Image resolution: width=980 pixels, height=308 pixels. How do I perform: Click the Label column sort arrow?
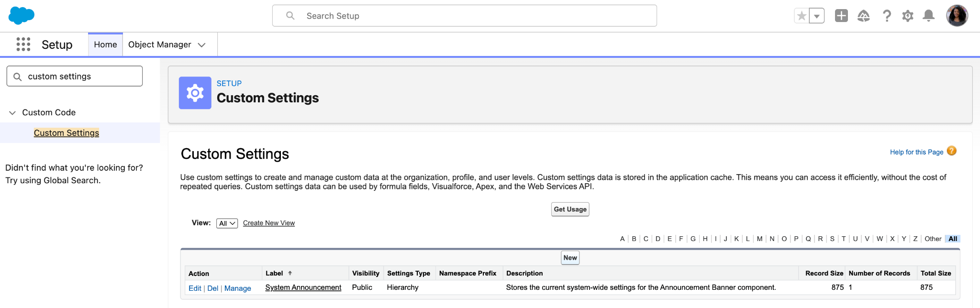point(290,273)
